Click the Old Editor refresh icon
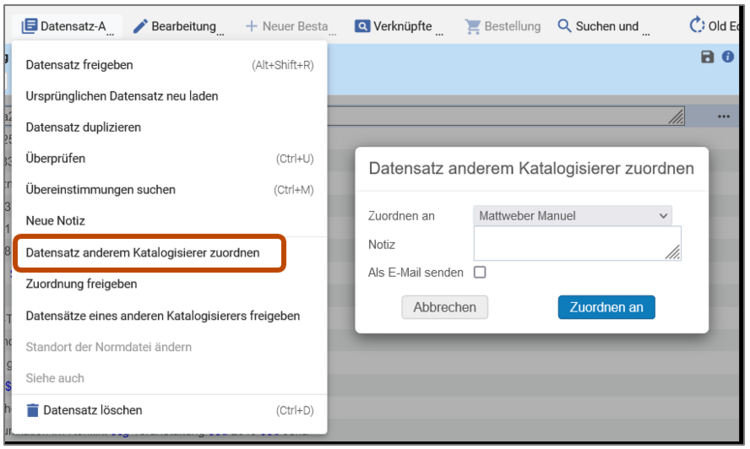 (x=696, y=25)
